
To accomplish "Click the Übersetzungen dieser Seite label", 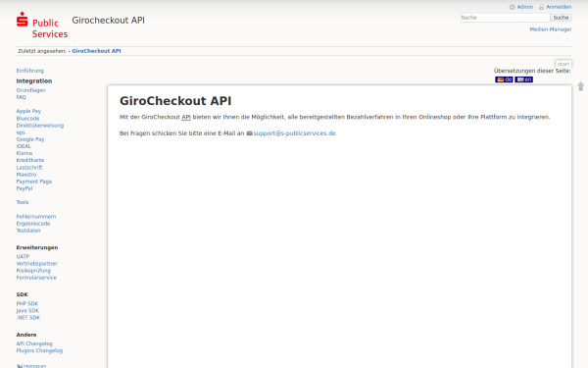I will click(x=532, y=71).
